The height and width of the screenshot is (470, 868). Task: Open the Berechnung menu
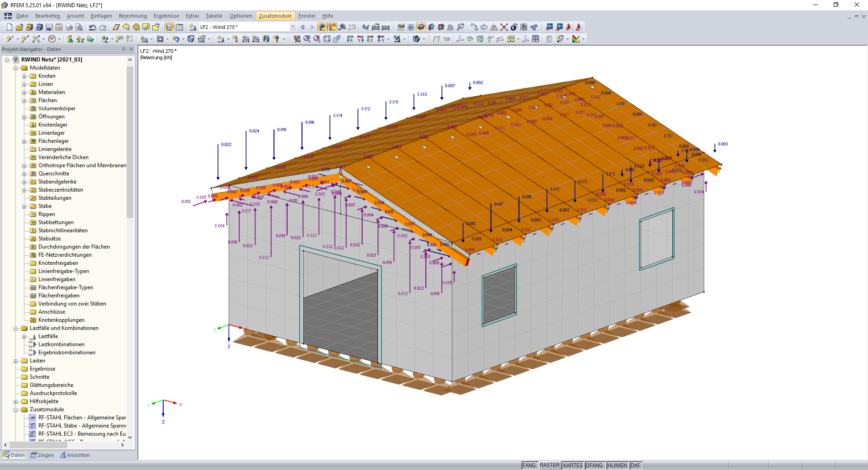click(x=132, y=16)
